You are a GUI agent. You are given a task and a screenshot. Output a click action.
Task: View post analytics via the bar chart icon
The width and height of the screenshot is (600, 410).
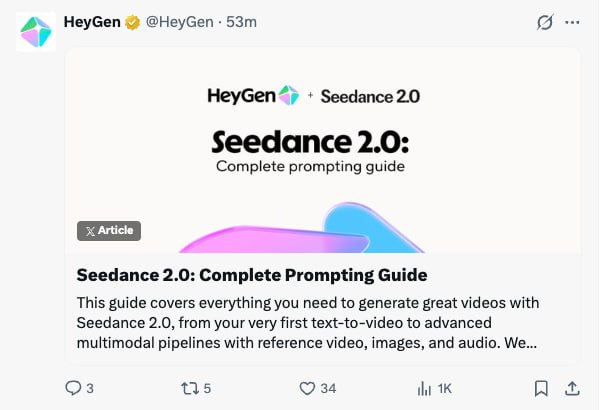pyautogui.click(x=422, y=388)
